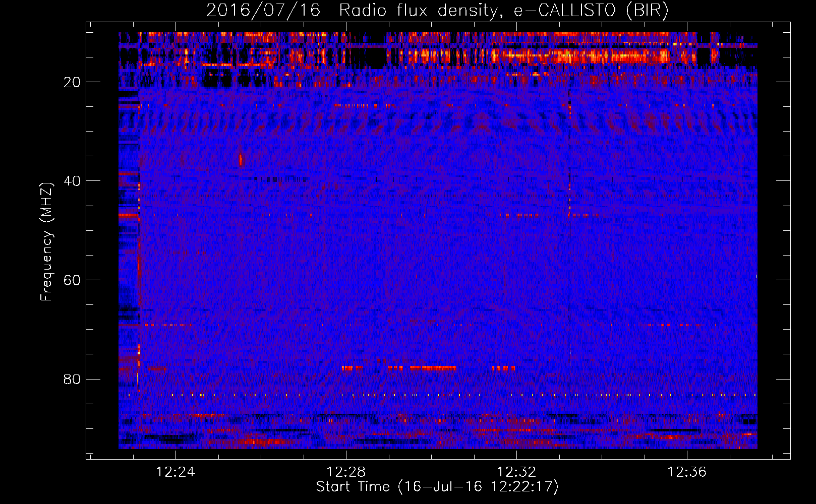The width and height of the screenshot is (816, 504).
Task: Click the 12:32 time tick label
Action: coord(516,472)
